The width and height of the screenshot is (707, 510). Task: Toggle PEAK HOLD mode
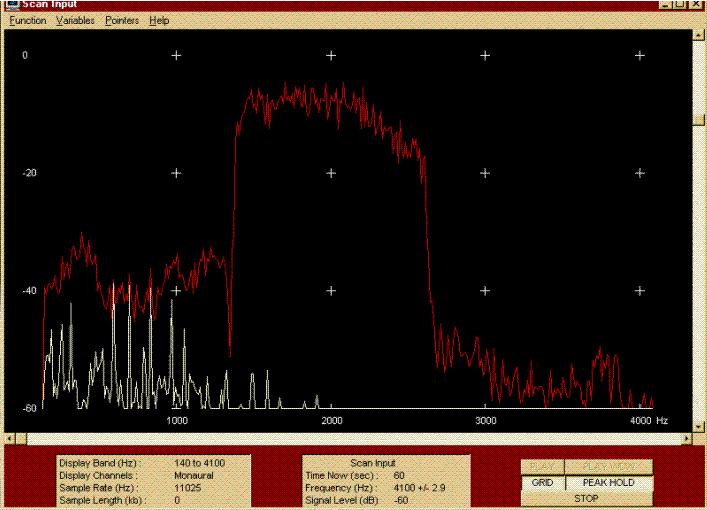(608, 483)
